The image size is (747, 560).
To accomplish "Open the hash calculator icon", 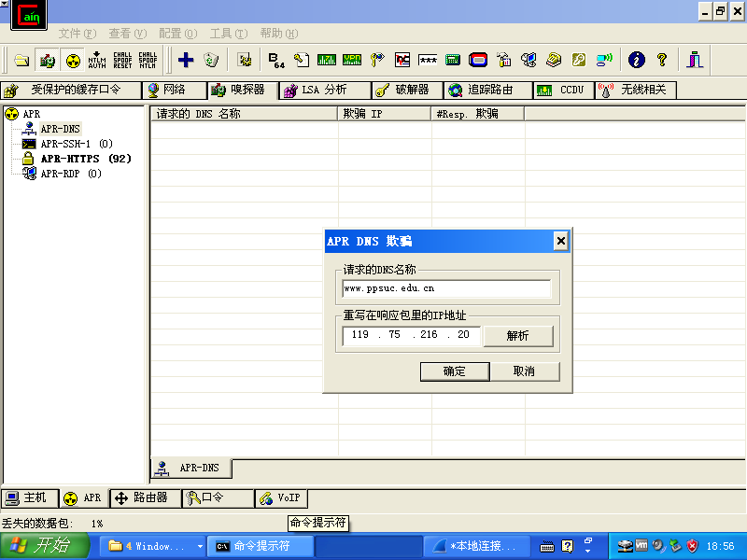I will point(453,60).
